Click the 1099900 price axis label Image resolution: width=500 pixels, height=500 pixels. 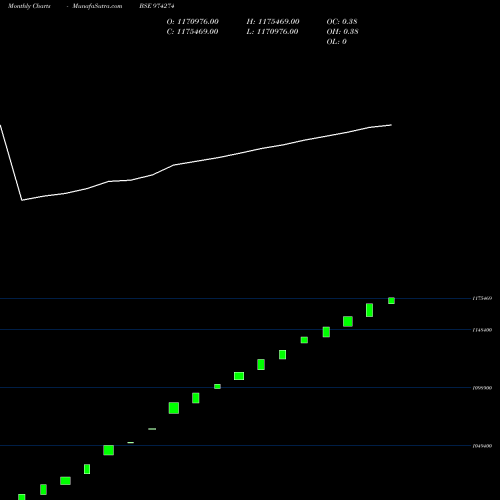(x=482, y=388)
